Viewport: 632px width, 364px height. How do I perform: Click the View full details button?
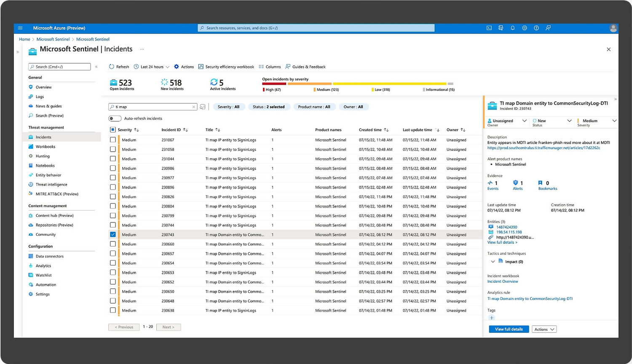point(509,329)
